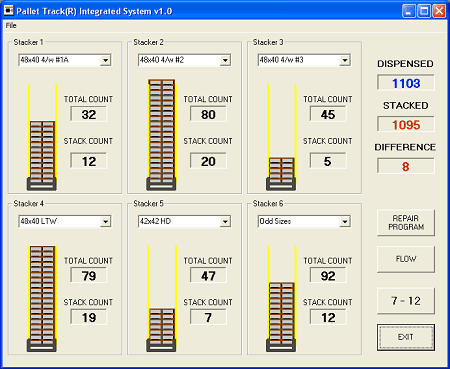Viewport: 450px width, 369px height.
Task: Select the DISPENSED value 1103
Action: (x=406, y=83)
